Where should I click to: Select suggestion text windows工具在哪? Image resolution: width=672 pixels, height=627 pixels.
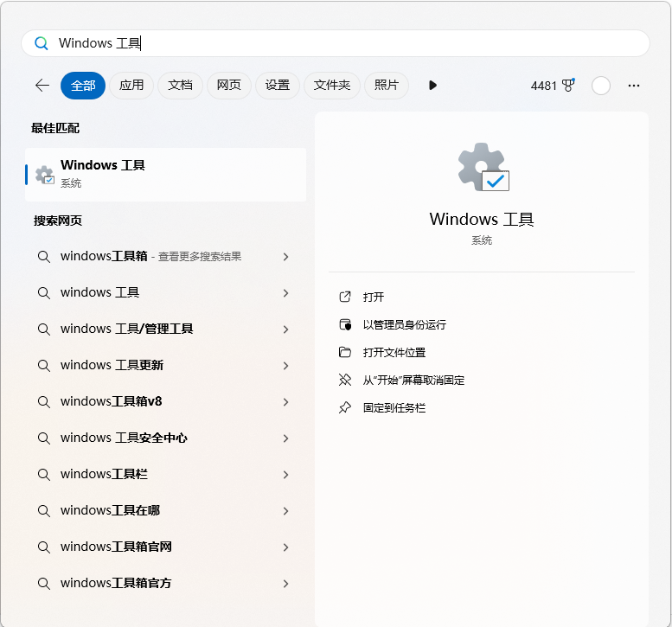[110, 510]
